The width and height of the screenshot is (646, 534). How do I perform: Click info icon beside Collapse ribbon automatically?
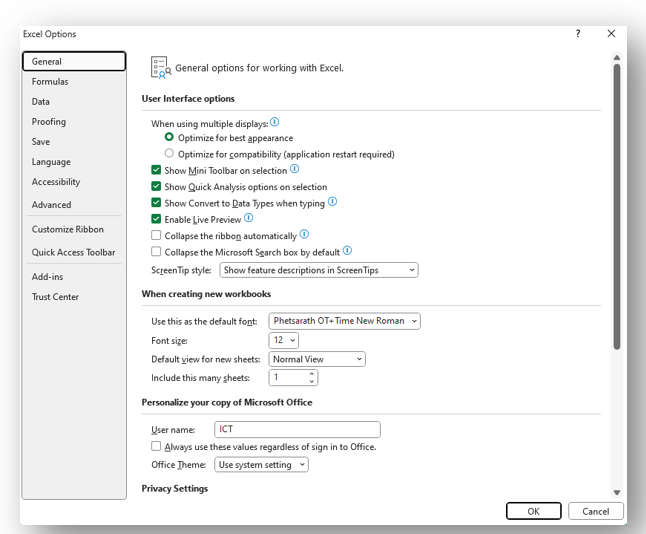coord(305,235)
